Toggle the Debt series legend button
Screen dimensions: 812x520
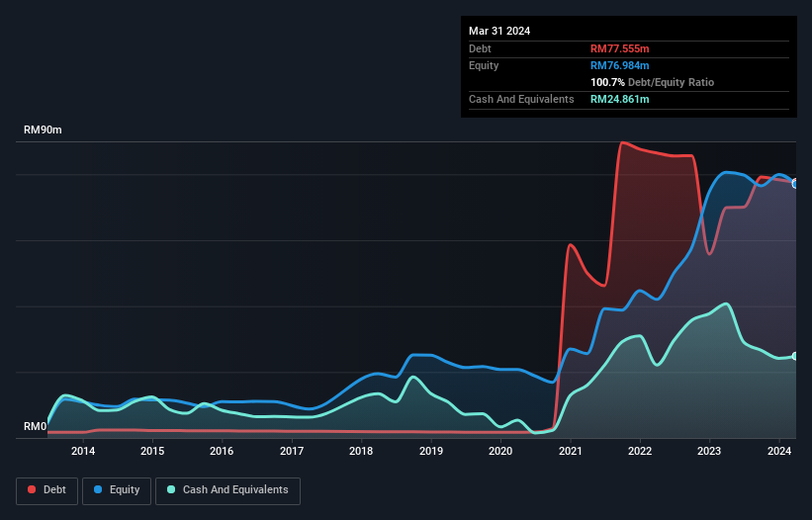coord(47,490)
